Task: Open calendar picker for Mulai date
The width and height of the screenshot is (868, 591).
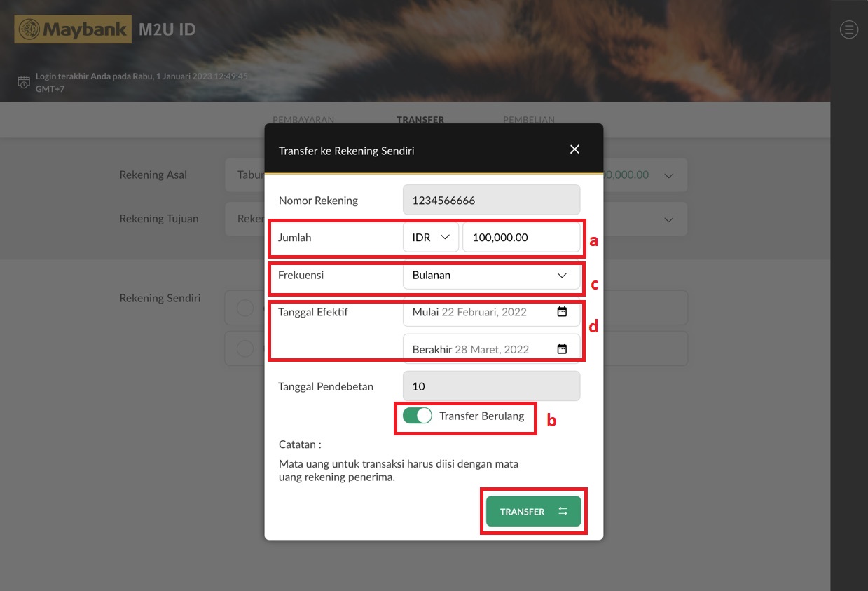Action: click(561, 312)
